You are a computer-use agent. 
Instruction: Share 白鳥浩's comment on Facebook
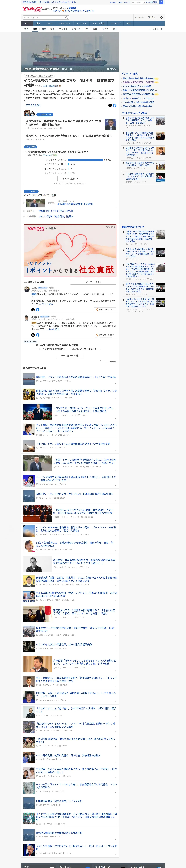click(38, 310)
